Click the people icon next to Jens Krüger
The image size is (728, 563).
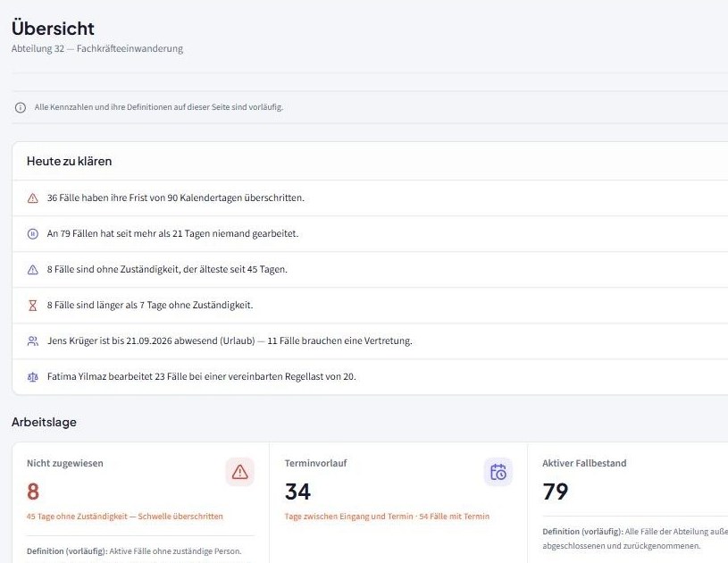coord(32,341)
